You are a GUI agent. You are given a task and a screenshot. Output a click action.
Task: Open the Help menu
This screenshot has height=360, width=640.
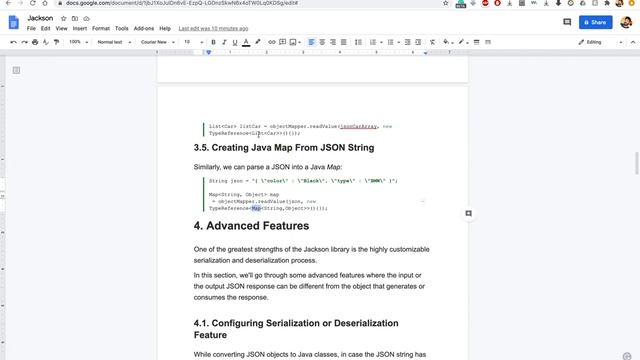tap(165, 29)
